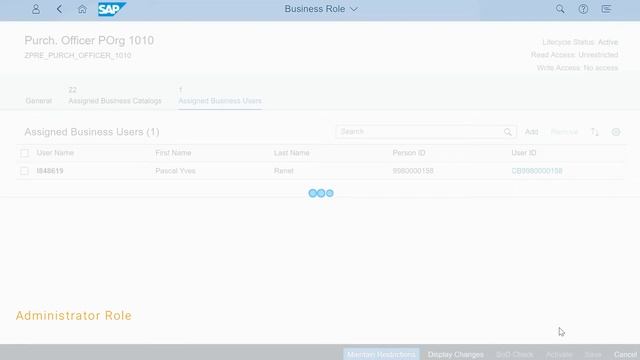
Task: Click the Read Access: Unrestricted text
Action: click(574, 55)
